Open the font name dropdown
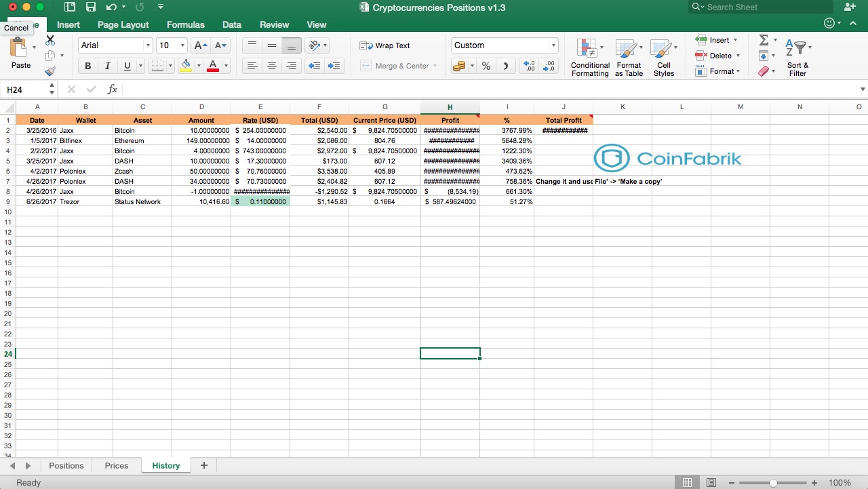This screenshot has height=489, width=868. pyautogui.click(x=149, y=45)
